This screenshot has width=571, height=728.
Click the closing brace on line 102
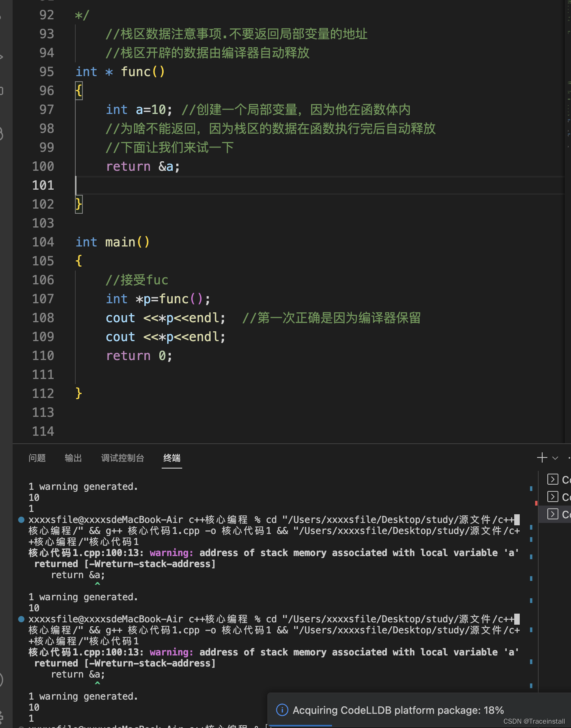(79, 204)
